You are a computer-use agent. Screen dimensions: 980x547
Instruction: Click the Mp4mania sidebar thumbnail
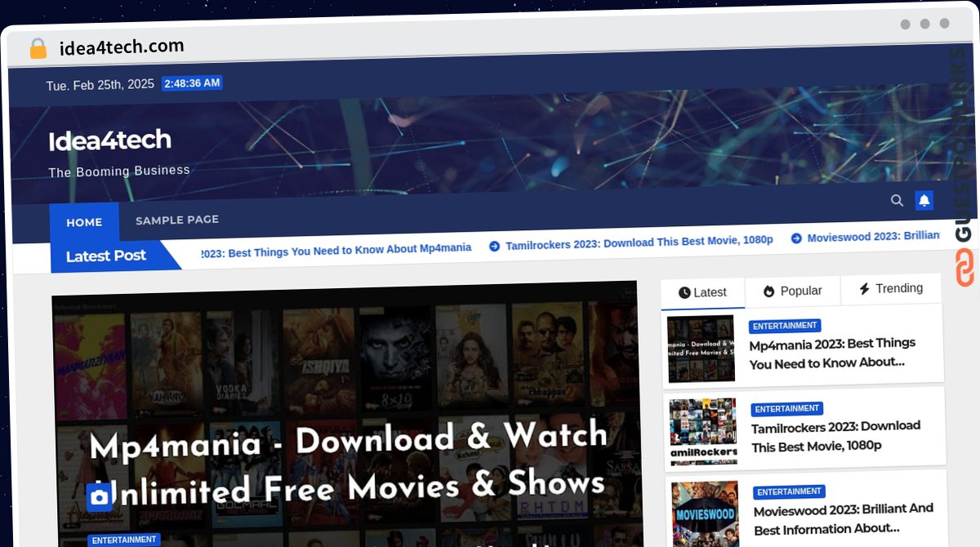click(701, 349)
